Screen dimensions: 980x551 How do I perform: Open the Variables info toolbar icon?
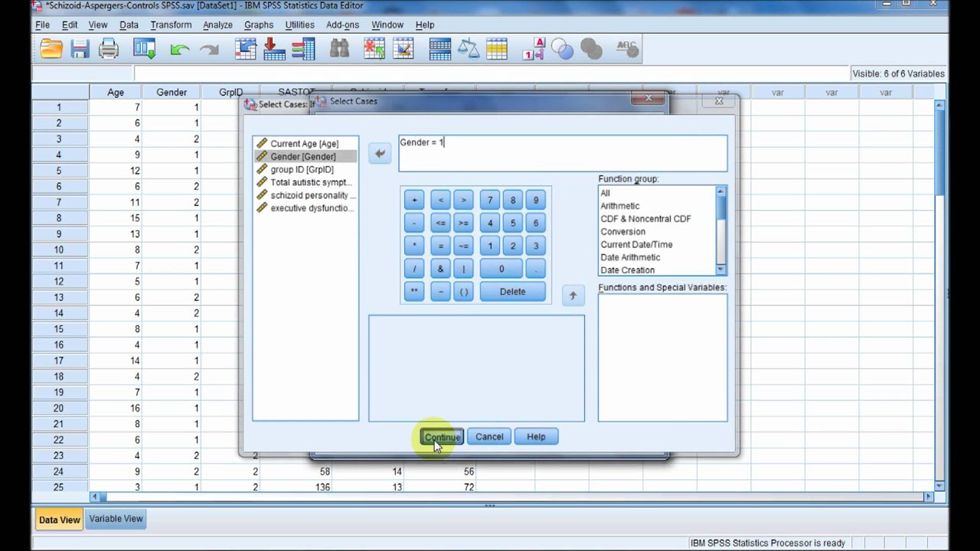303,50
